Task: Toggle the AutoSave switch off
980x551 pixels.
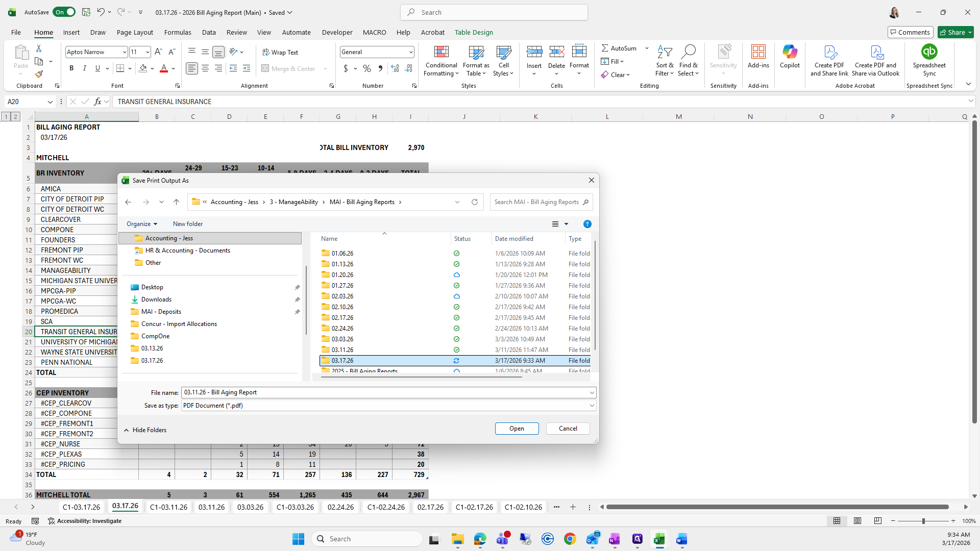Action: coord(64,12)
